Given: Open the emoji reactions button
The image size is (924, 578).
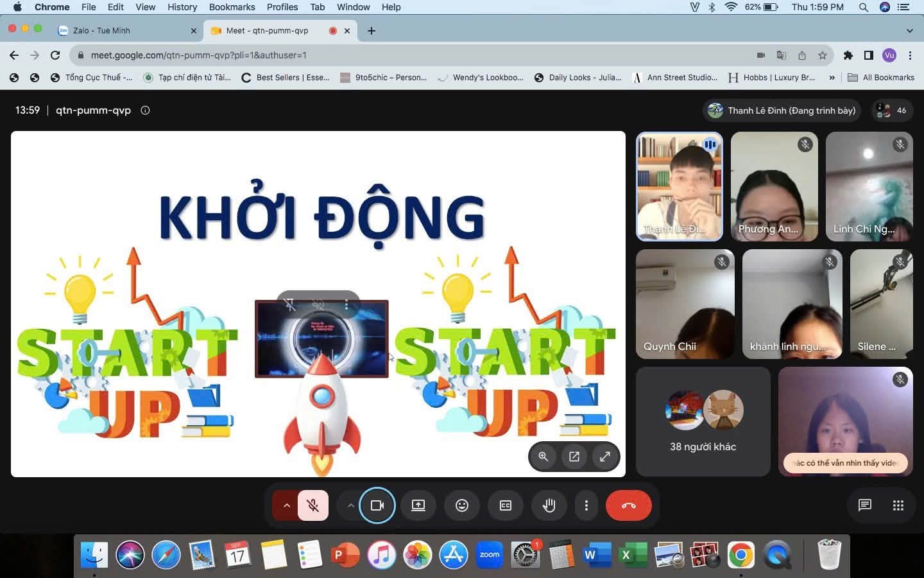Looking at the screenshot, I should (461, 505).
